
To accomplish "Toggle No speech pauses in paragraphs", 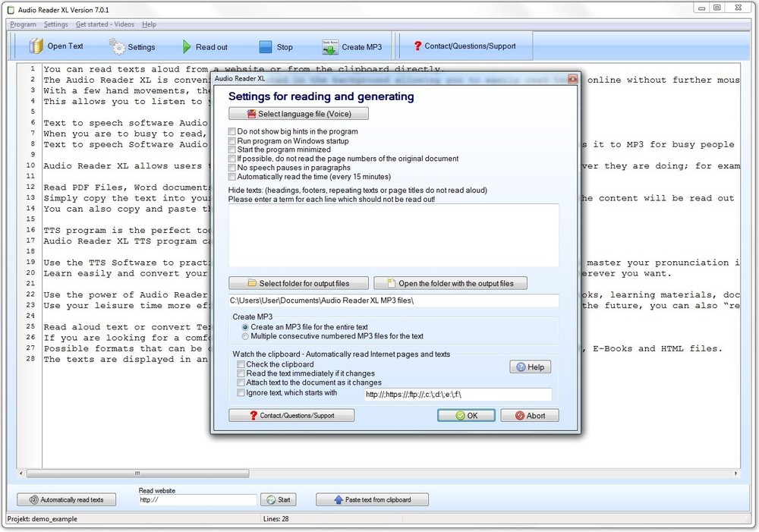I will point(231,168).
